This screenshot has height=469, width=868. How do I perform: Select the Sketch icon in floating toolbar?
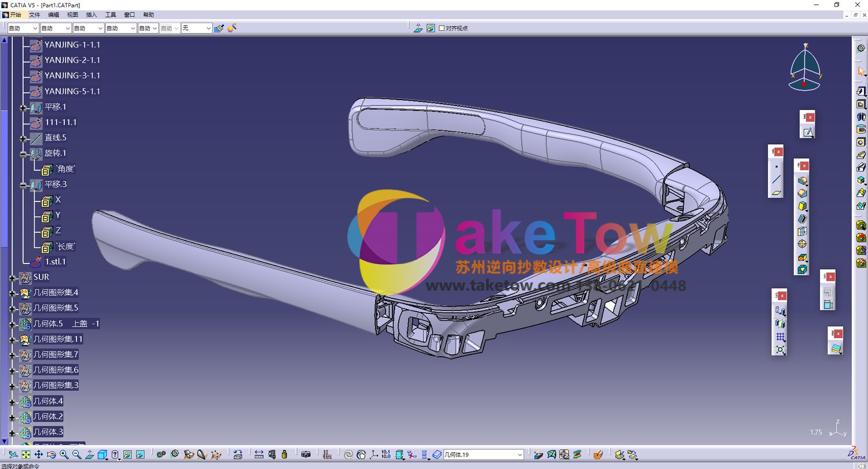(808, 132)
